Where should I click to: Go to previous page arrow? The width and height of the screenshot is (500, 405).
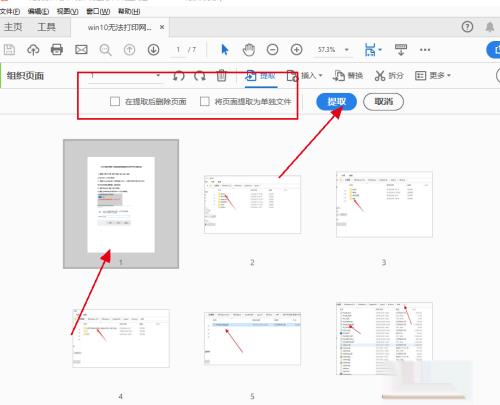[129, 50]
